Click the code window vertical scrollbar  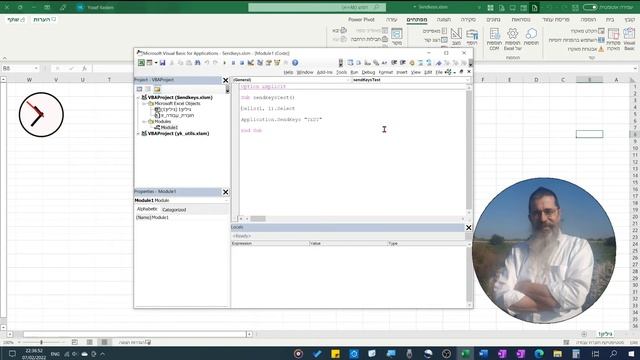(469, 151)
